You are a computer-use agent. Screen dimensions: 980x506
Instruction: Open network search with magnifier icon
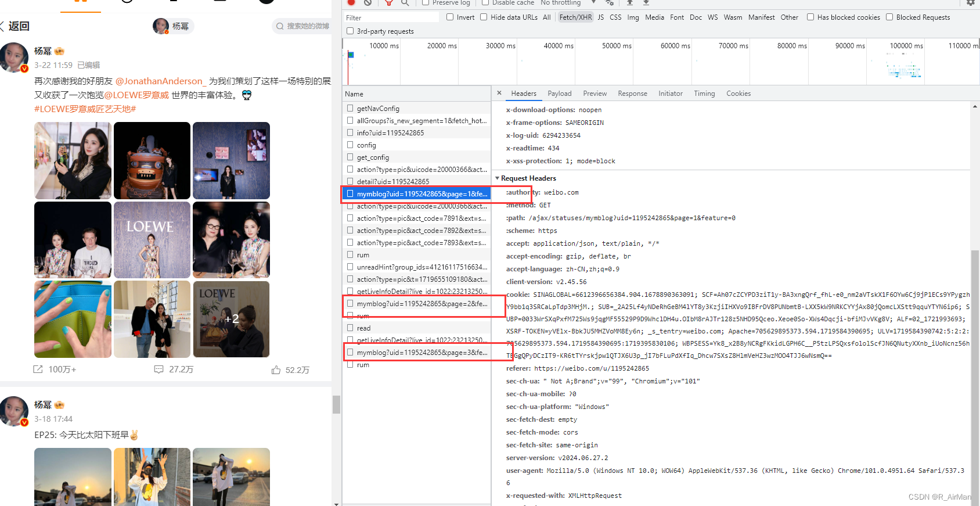click(x=405, y=2)
